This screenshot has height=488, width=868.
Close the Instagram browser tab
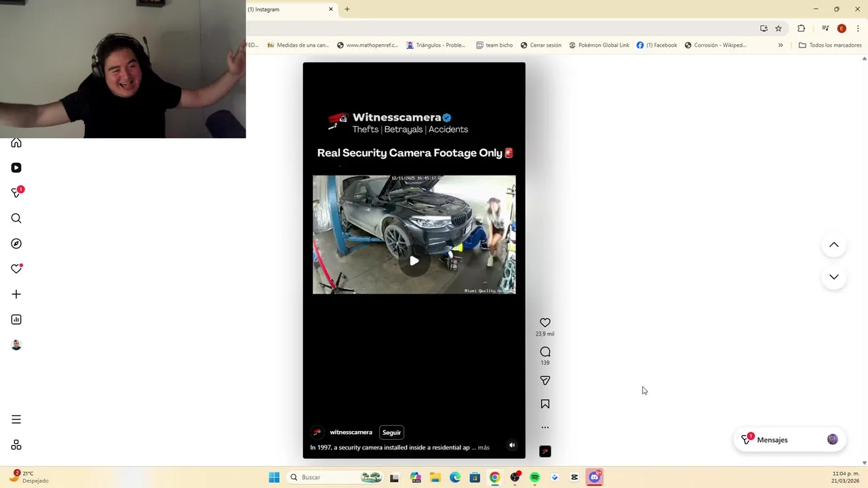point(331,9)
